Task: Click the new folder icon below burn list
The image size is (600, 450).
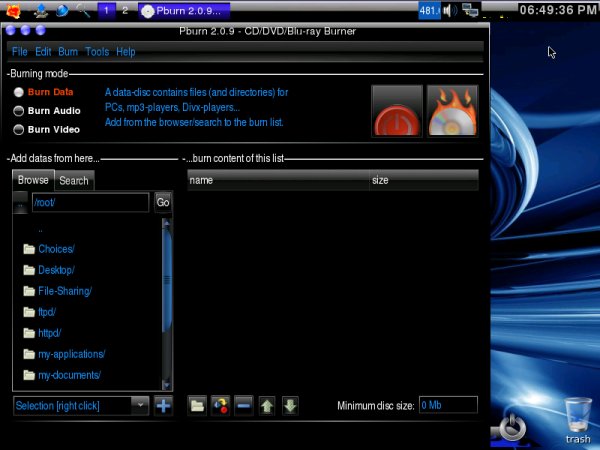Action: click(198, 406)
